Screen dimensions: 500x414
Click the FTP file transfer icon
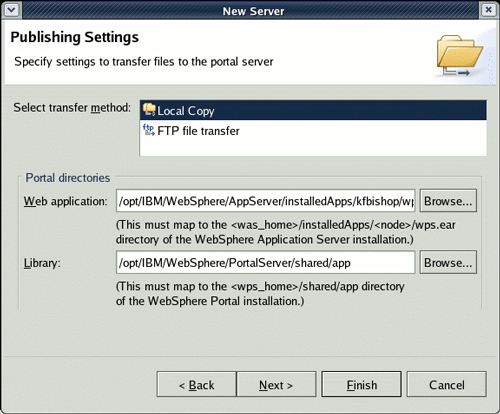pos(149,130)
